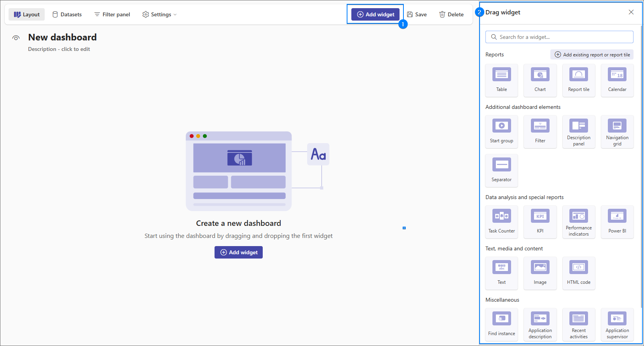
Task: Focus the Search for a widget field
Action: 559,37
